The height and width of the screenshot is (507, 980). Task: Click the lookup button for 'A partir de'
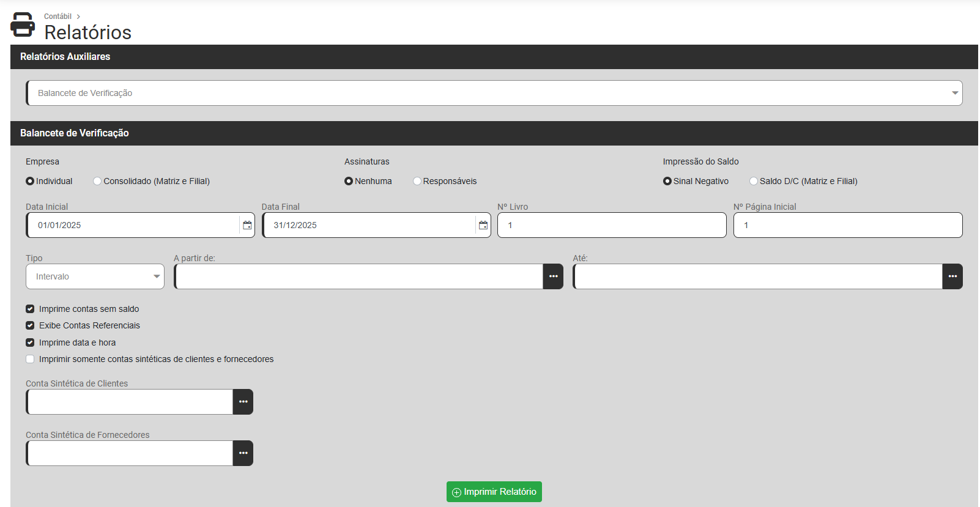point(553,276)
